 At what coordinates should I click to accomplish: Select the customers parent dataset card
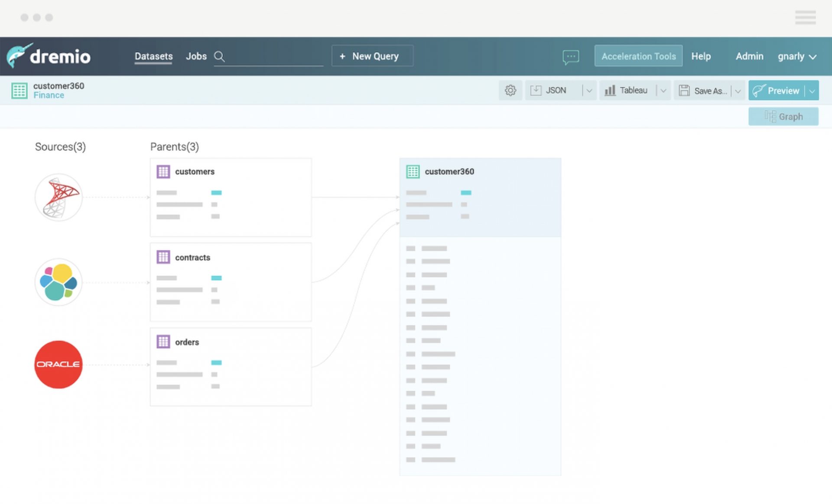point(231,197)
